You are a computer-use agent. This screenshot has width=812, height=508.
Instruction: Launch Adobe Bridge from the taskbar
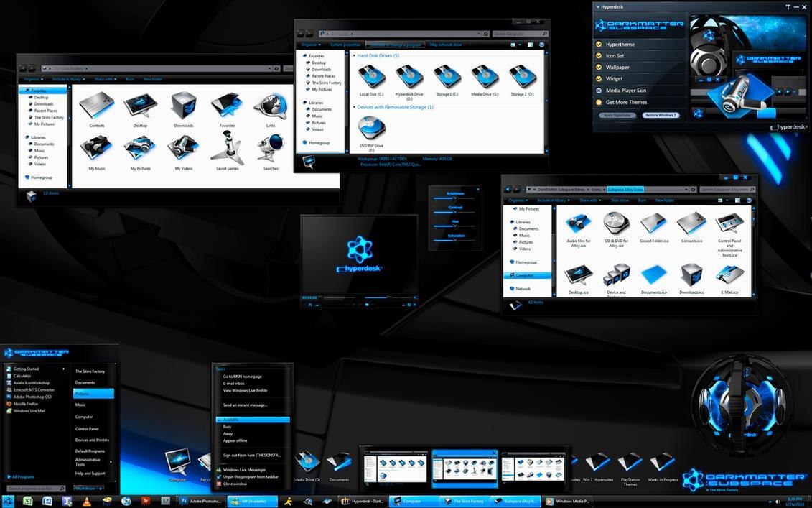tap(146, 502)
